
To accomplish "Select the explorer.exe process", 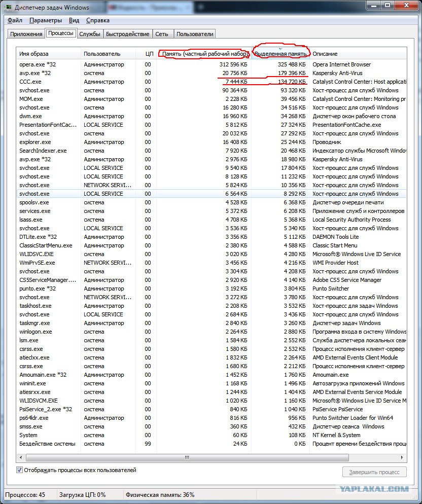I will tap(212, 142).
